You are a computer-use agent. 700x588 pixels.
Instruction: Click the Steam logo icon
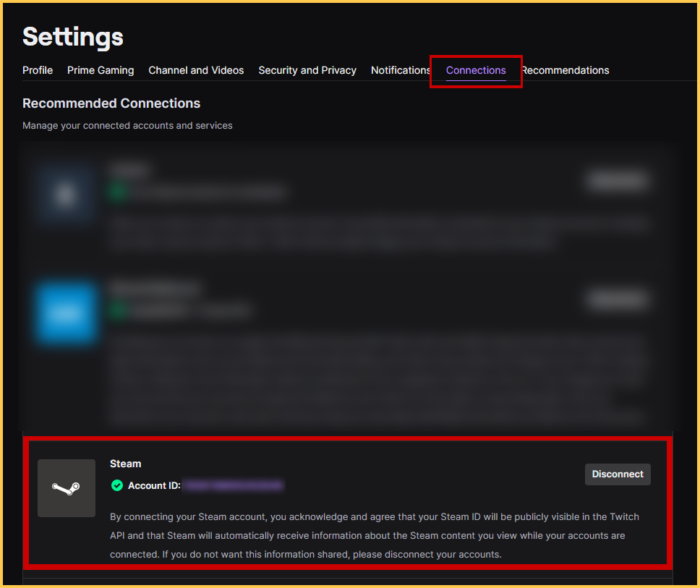pos(66,488)
